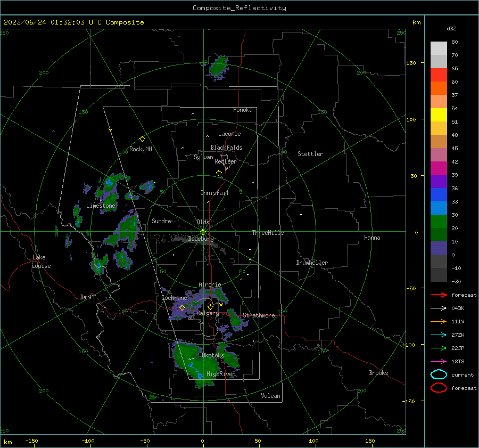The height and width of the screenshot is (448, 479).
Task: Click the Vulcan town label
Action: pyautogui.click(x=270, y=396)
